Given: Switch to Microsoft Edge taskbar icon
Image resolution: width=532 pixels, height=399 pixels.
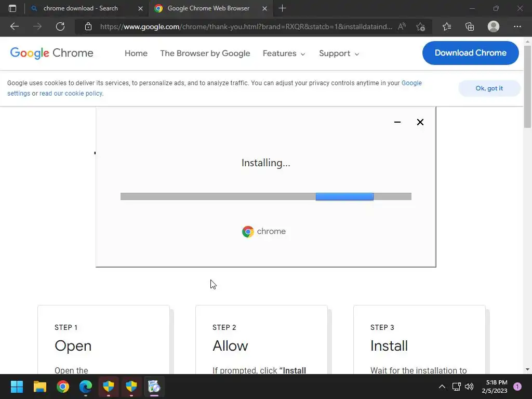Looking at the screenshot, I should click(x=86, y=387).
